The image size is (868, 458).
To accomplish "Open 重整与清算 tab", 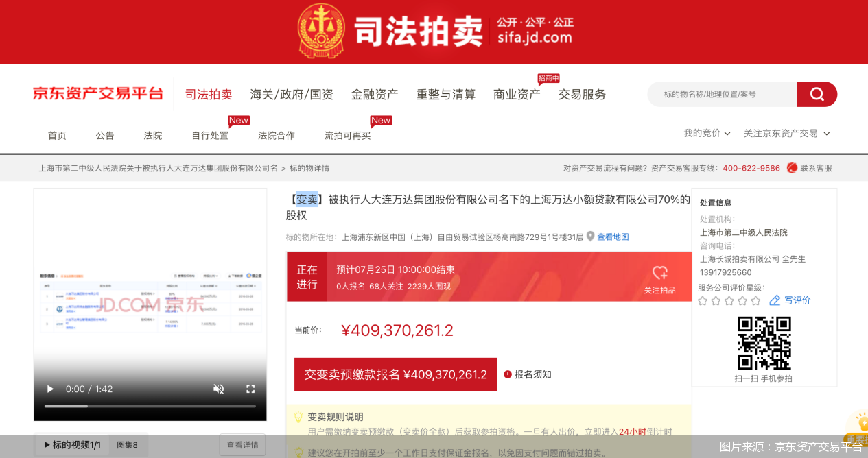I will [446, 95].
